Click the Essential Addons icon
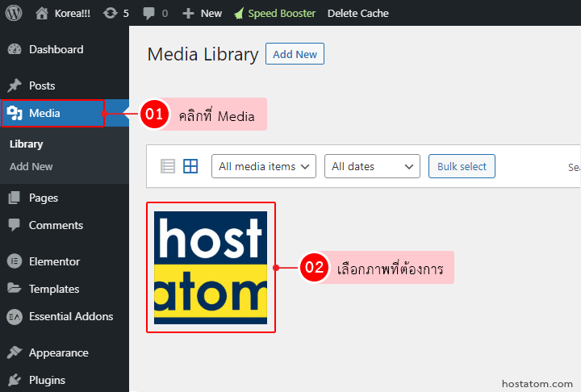 [15, 316]
